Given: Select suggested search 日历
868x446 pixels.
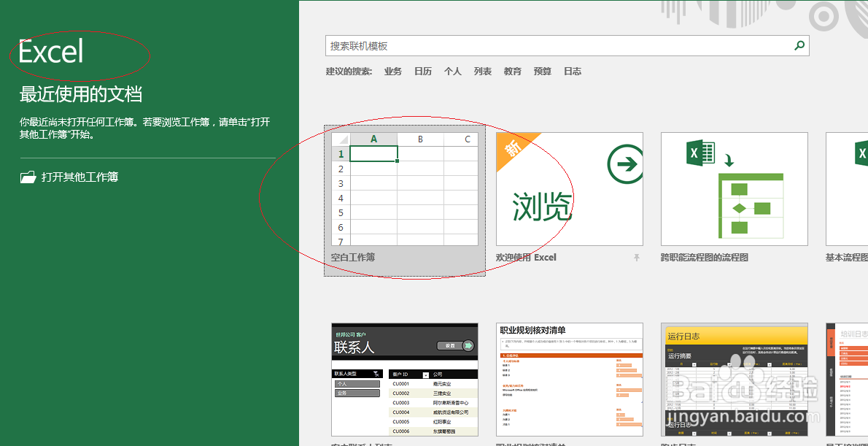Looking at the screenshot, I should tap(423, 72).
